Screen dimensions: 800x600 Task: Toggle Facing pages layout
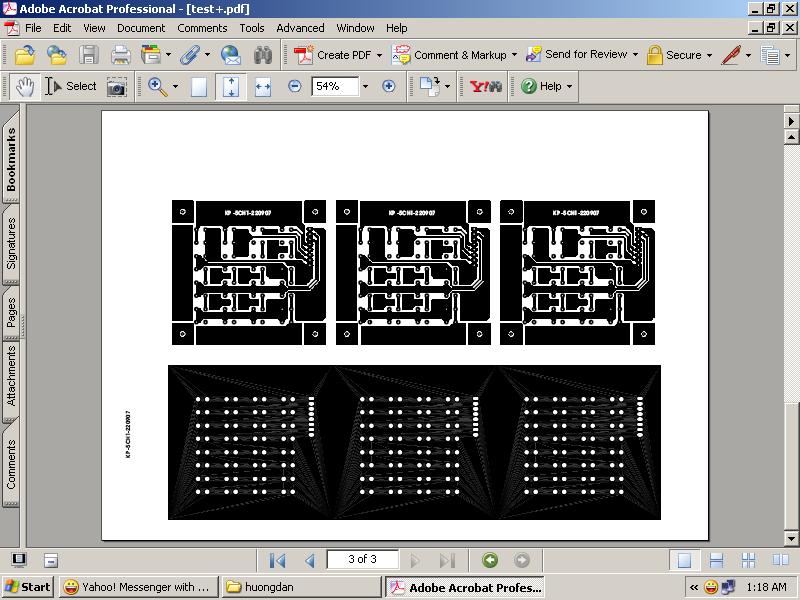(x=781, y=560)
